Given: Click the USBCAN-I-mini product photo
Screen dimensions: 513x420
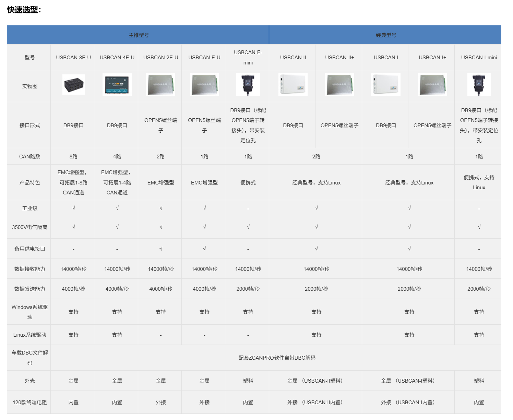Looking at the screenshot, I should point(479,84).
